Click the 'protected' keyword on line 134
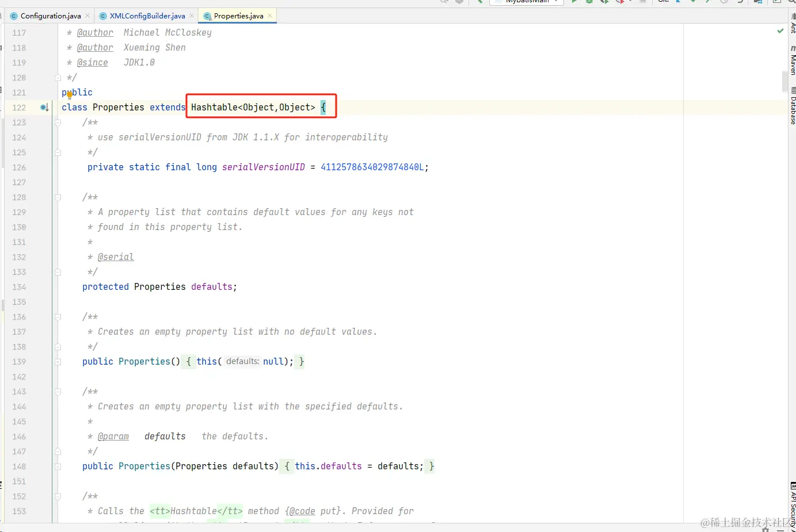 (x=105, y=287)
